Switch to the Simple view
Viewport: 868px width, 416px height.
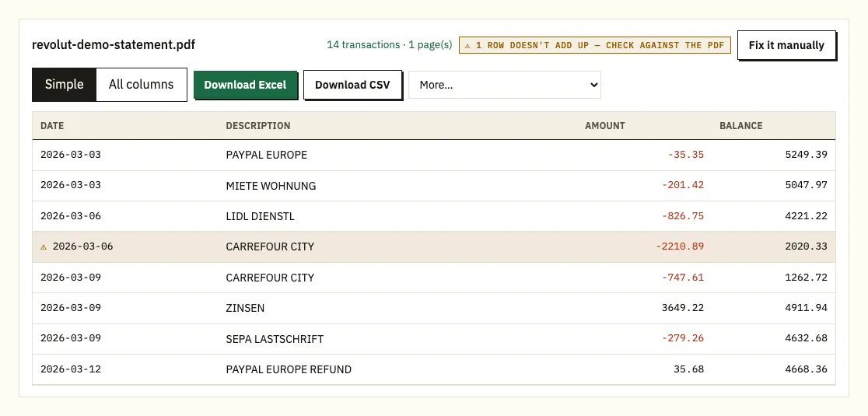pos(65,85)
